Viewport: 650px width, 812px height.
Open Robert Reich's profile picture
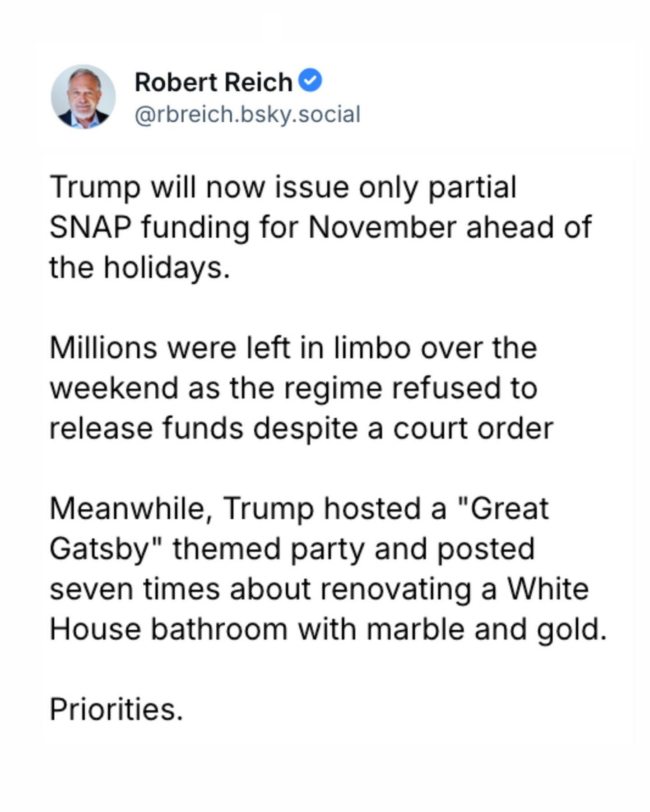84,97
